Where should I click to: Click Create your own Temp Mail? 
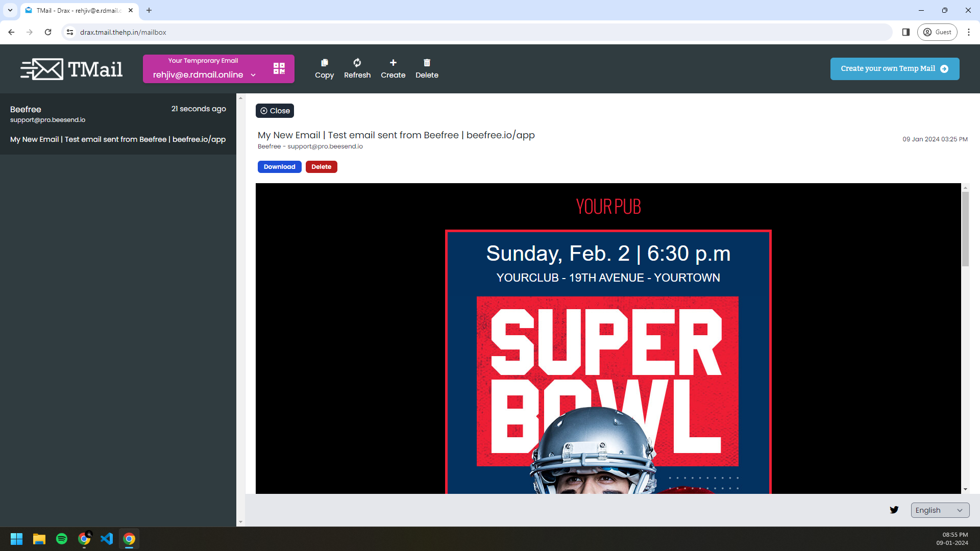click(x=894, y=69)
